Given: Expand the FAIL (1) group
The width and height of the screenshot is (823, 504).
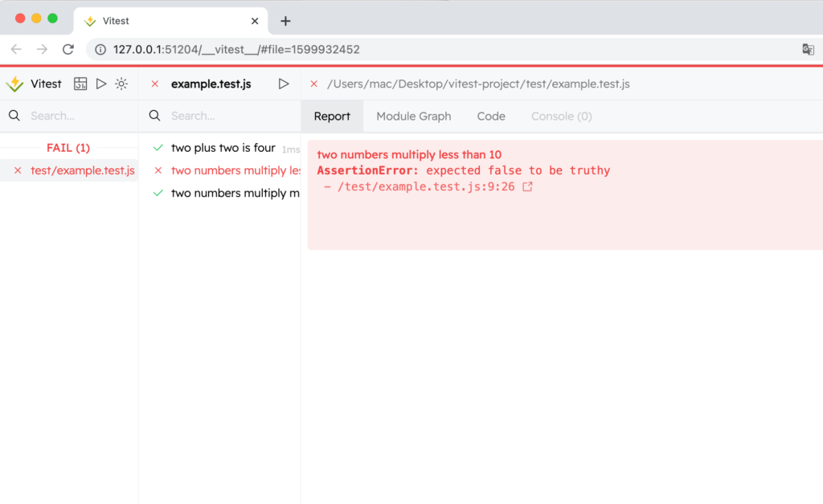Looking at the screenshot, I should (x=68, y=147).
